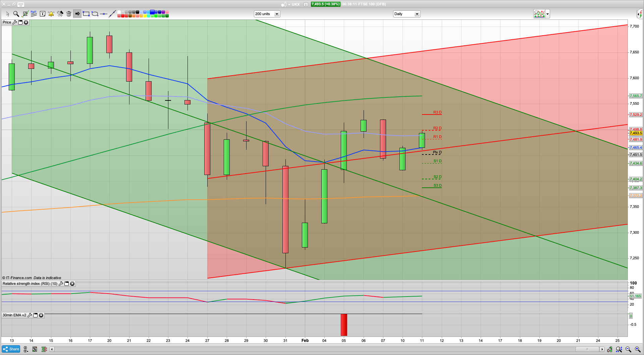Viewport: 644px width, 355px height.
Task: Click the auto-fit zoom icon
Action: [x=619, y=349]
